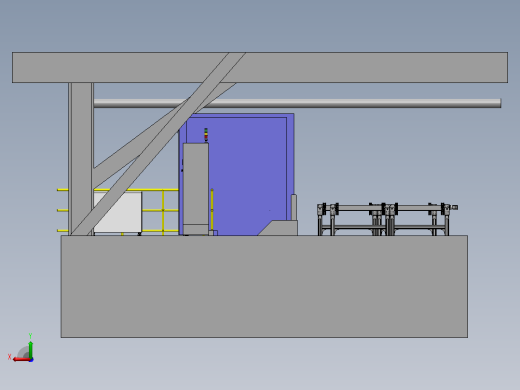Select the long diagonal brace

158,144
